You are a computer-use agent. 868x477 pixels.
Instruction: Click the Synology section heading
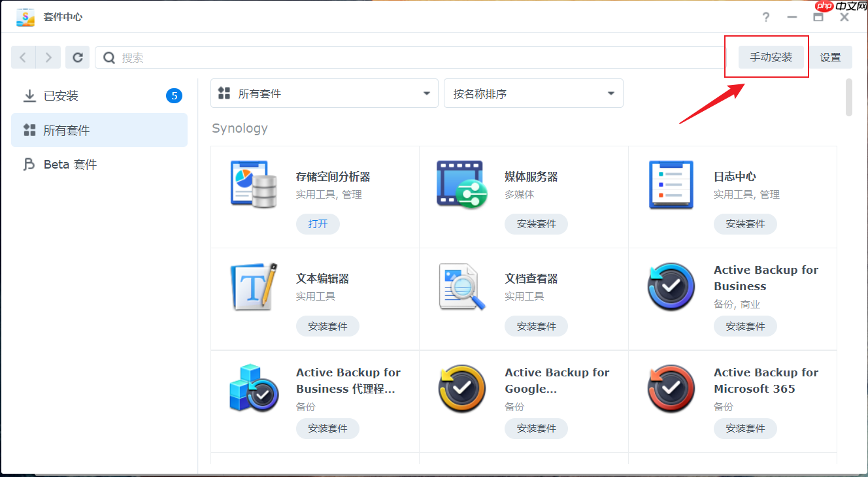tap(240, 128)
